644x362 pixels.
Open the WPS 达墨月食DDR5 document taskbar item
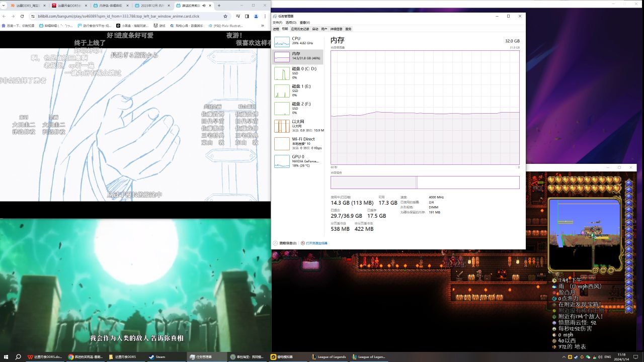[44, 357]
